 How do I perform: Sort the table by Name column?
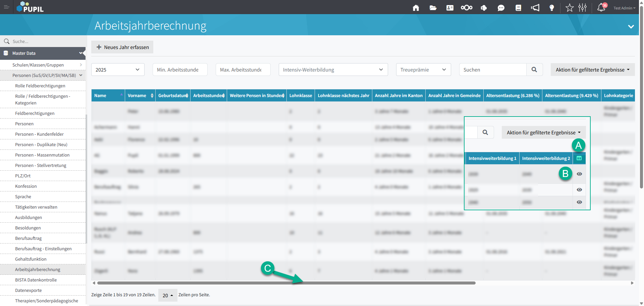click(x=108, y=95)
